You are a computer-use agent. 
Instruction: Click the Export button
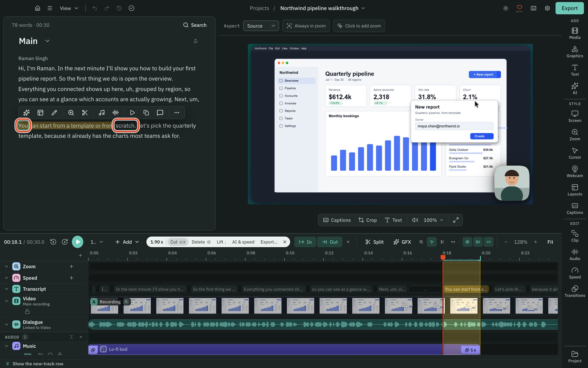click(x=569, y=8)
